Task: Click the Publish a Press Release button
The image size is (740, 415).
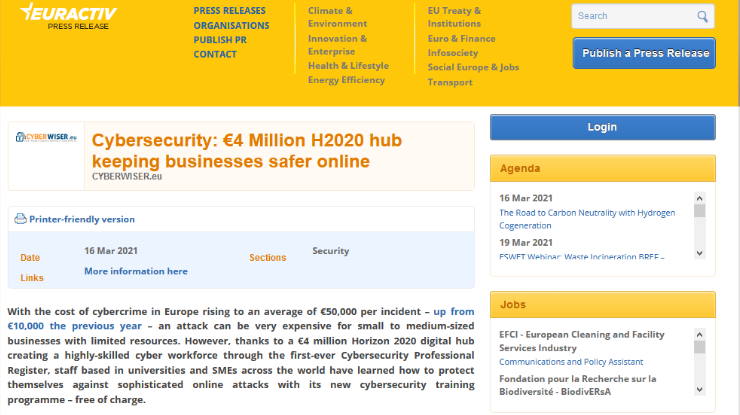Action: [x=644, y=53]
